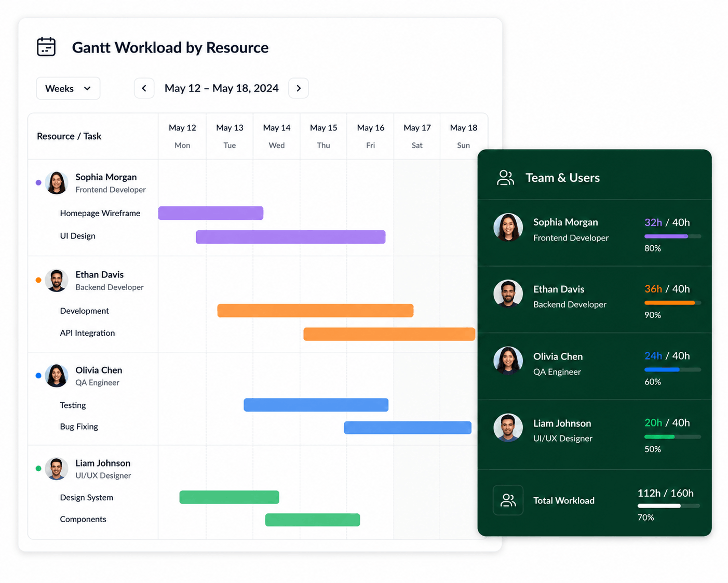Click Olivia Chen's name in the Team panel
The height and width of the screenshot is (583, 728).
558,356
